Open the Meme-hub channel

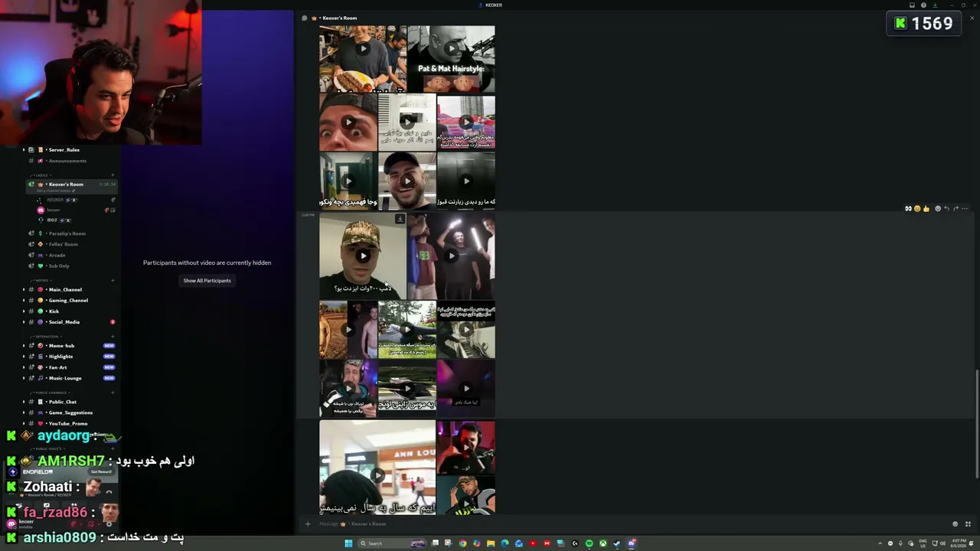(x=61, y=346)
